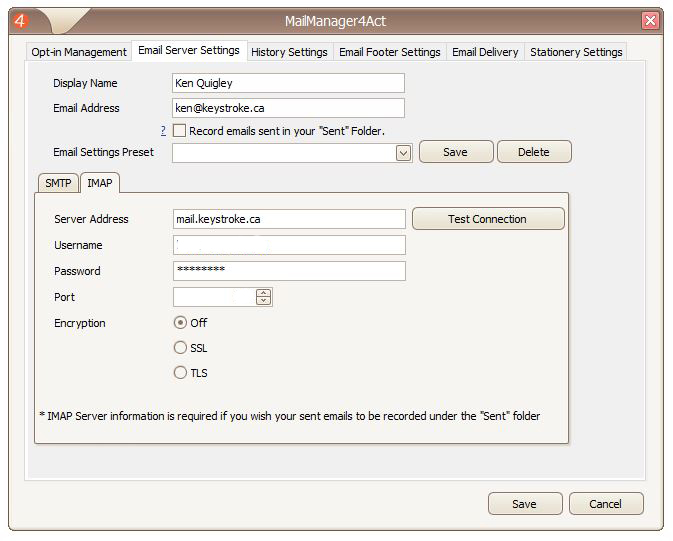Enable Record emails sent in Sent Folder
673x541 pixels.
point(179,131)
